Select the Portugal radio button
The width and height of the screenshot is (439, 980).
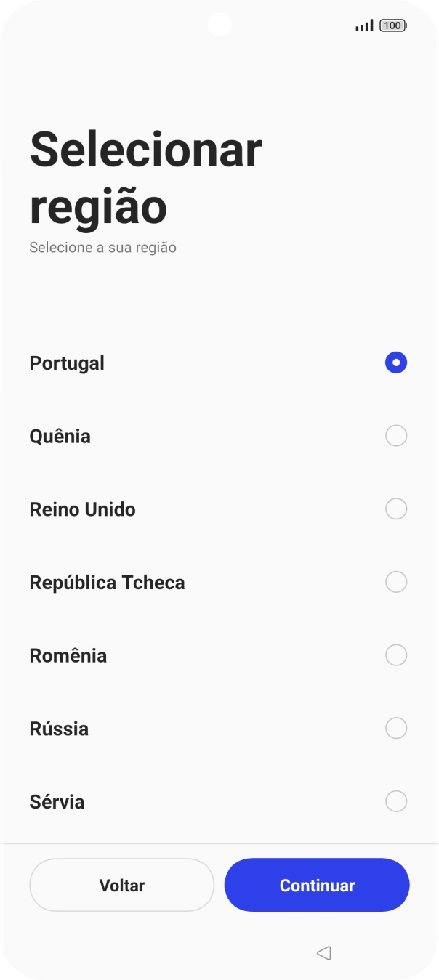(x=395, y=362)
